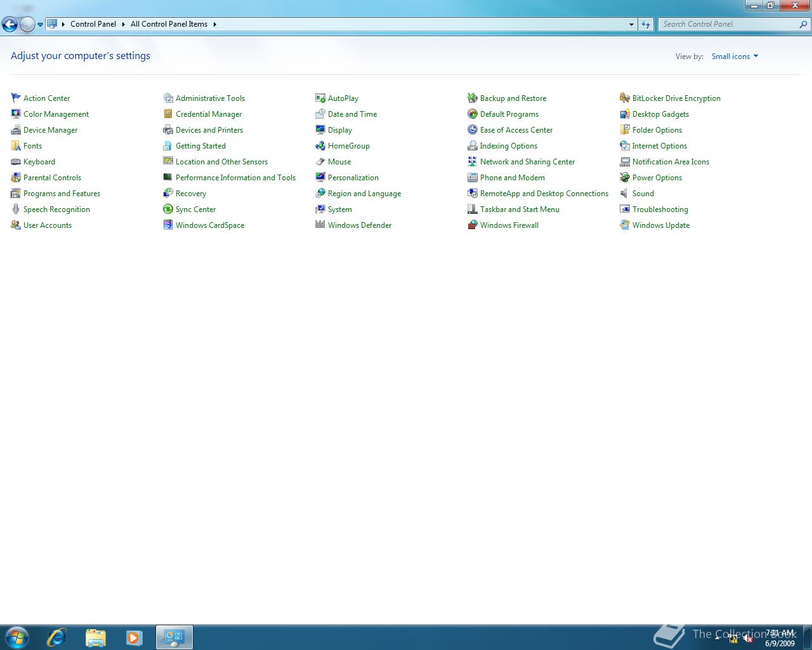Click the Control Panel breadcrumb
The height and width of the screenshot is (650, 812).
(x=93, y=24)
